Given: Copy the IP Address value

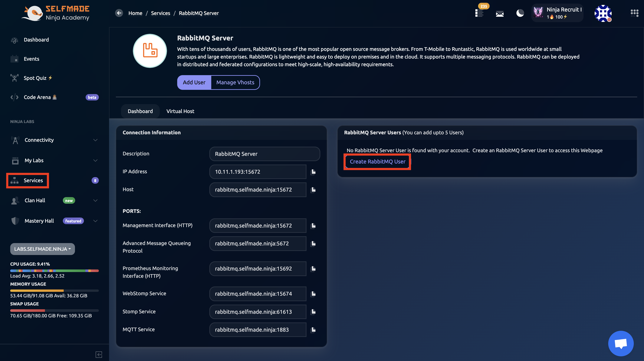Looking at the screenshot, I should coord(313,172).
